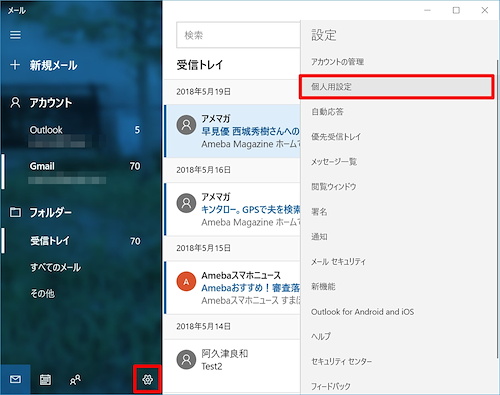Click the orange Ameba sender avatar
Image resolution: width=500 pixels, height=395 pixels.
click(x=186, y=281)
